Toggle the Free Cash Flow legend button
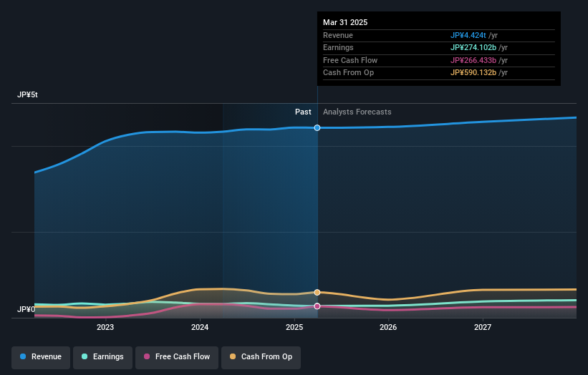The width and height of the screenshot is (588, 375). pos(177,357)
